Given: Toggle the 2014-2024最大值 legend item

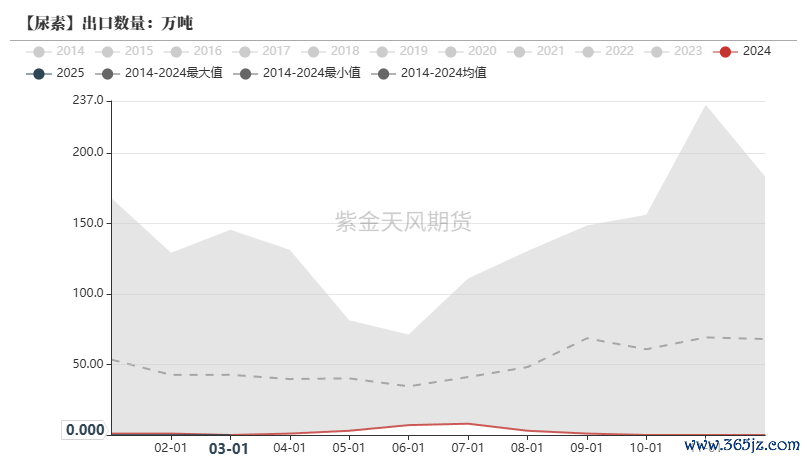Looking at the screenshot, I should [109, 73].
